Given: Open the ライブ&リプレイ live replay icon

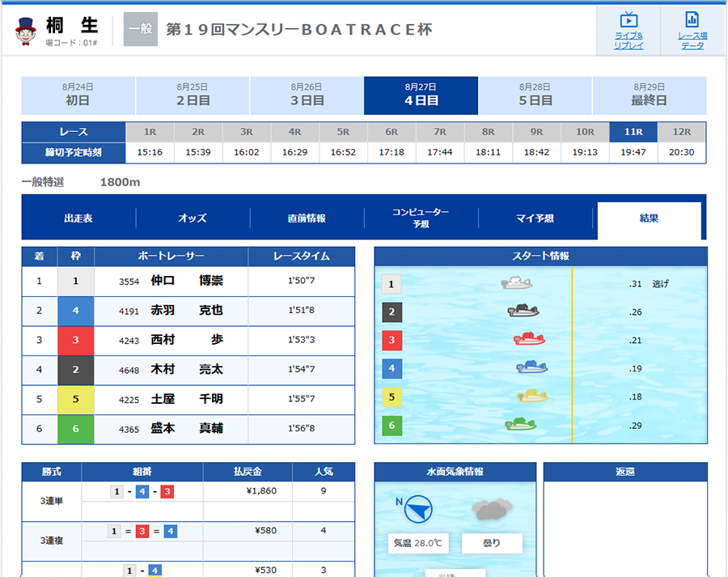Looking at the screenshot, I should click(629, 31).
